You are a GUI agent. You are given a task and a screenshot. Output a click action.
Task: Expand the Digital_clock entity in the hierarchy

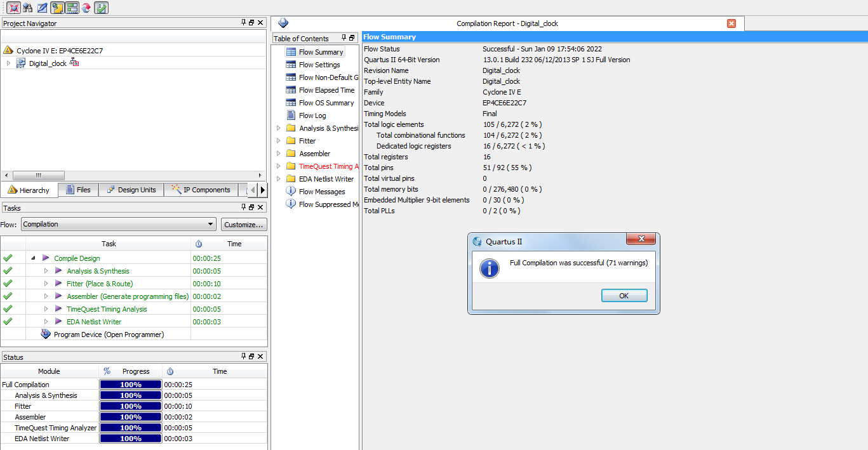click(8, 63)
